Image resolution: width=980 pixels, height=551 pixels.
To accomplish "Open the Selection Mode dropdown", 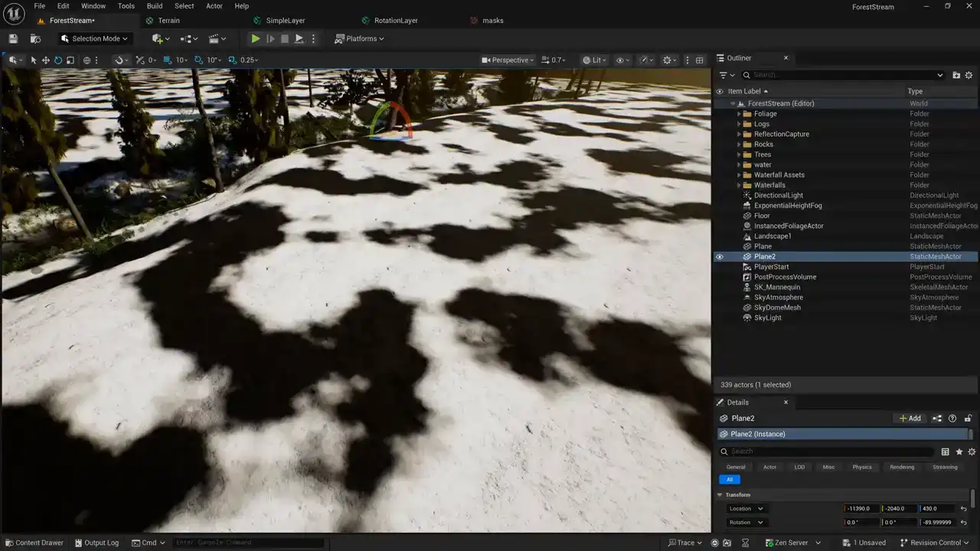I will 95,38.
